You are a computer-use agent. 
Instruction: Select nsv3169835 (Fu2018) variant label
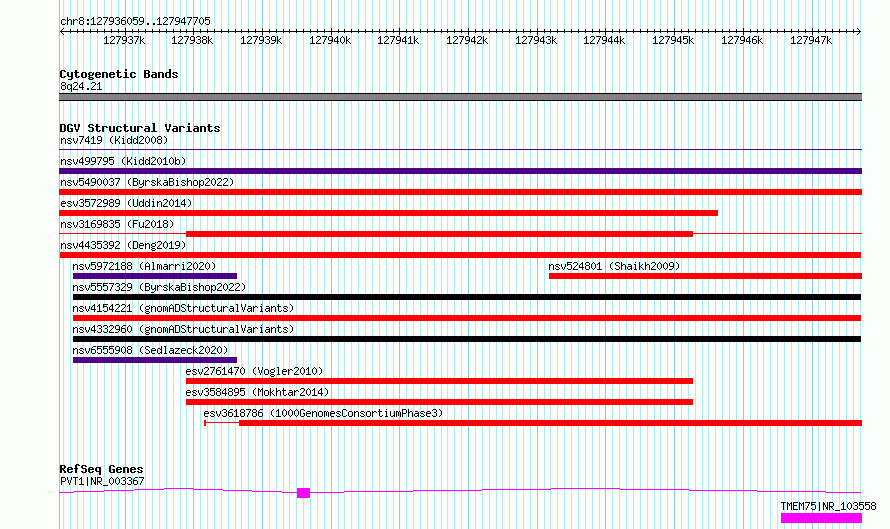click(x=117, y=224)
